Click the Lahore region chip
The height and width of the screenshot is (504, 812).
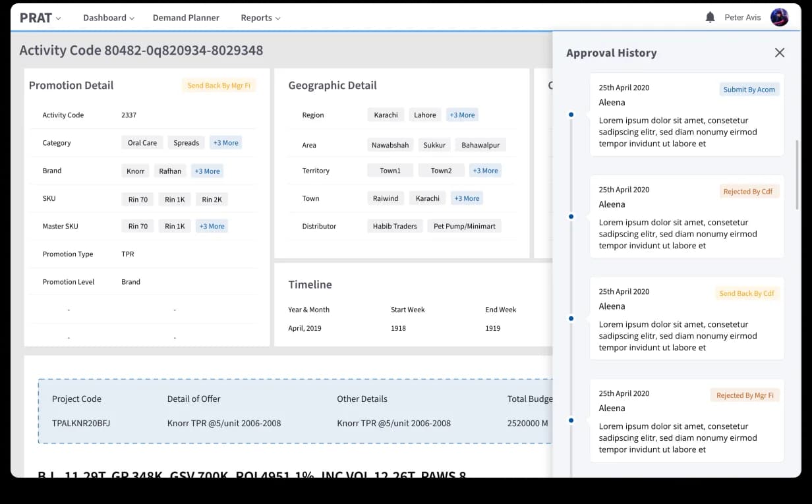point(425,115)
